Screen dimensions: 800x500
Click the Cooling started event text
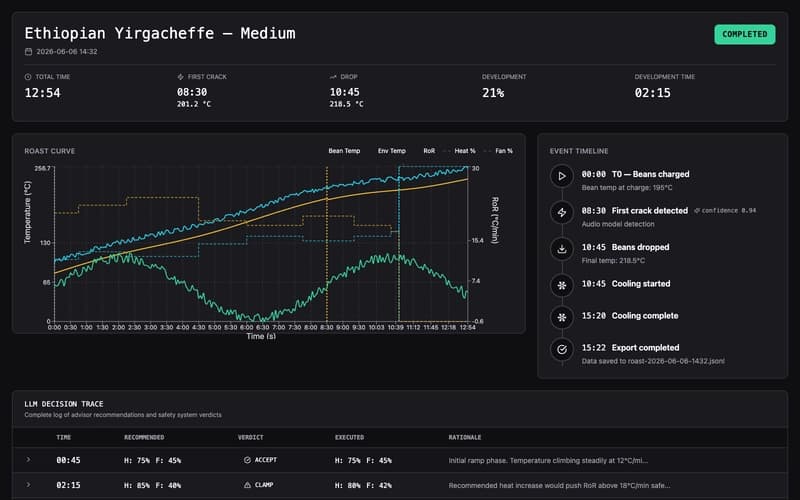(641, 284)
